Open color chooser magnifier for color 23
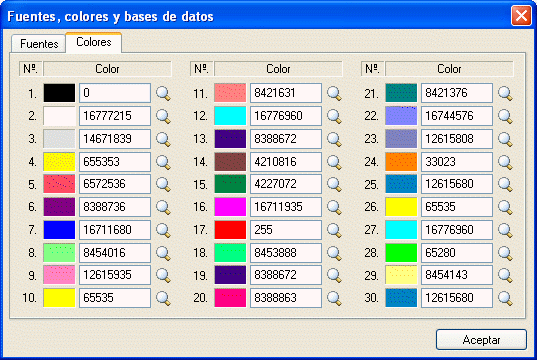The width and height of the screenshot is (537, 360). 505,139
